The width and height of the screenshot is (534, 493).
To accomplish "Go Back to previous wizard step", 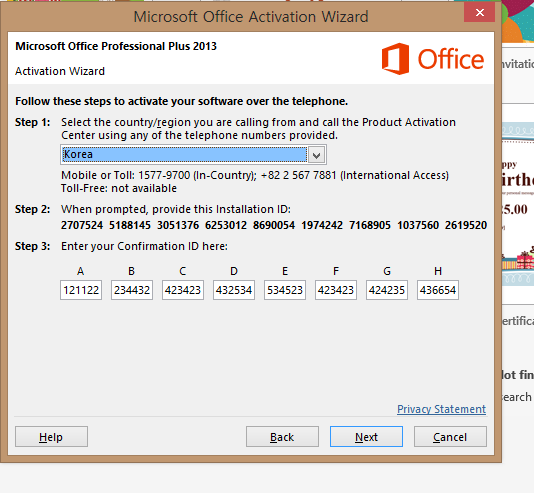I will click(282, 436).
